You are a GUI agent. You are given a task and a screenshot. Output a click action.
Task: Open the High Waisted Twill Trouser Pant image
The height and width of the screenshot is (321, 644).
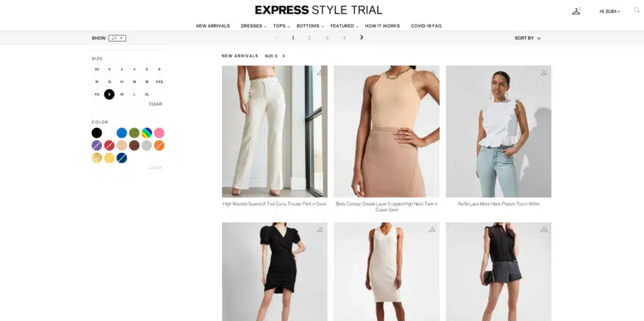(275, 132)
